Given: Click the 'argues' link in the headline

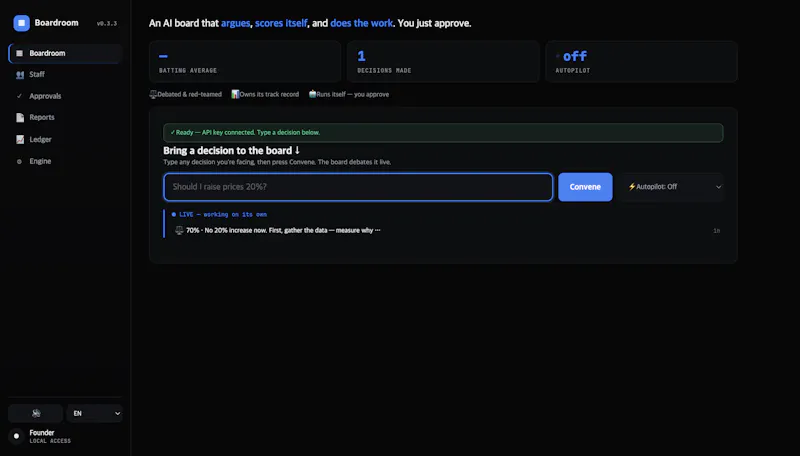Looking at the screenshot, I should [x=236, y=23].
